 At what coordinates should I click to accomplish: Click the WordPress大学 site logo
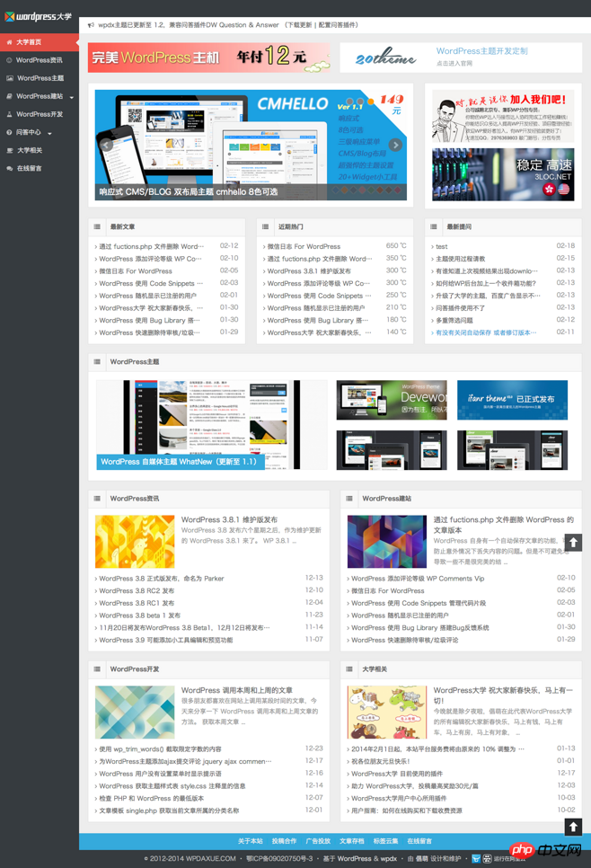39,16
